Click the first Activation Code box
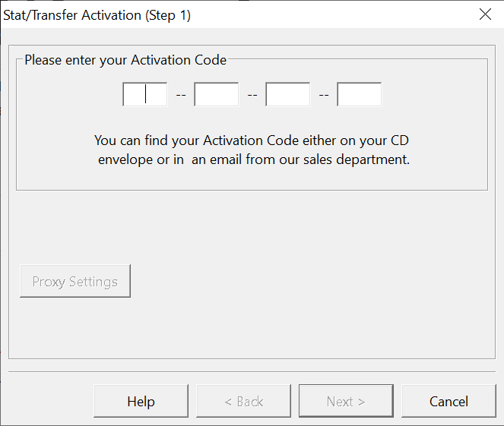504x426 pixels. coord(145,94)
